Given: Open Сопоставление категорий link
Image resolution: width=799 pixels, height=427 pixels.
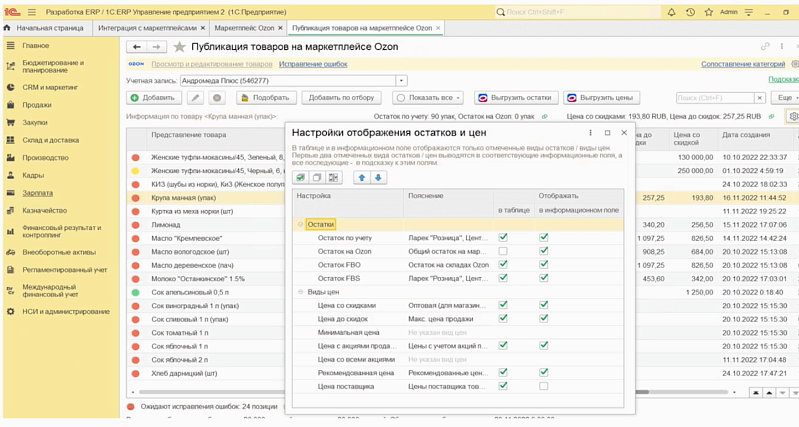Looking at the screenshot, I should pos(743,64).
